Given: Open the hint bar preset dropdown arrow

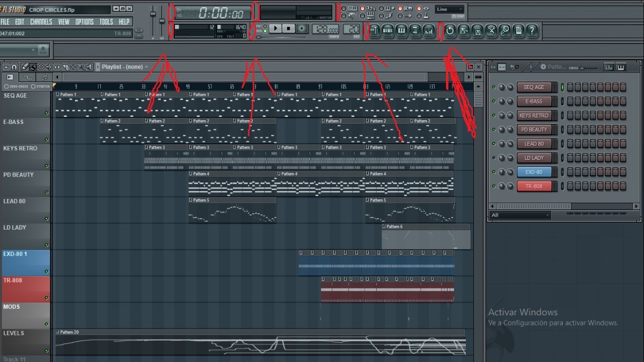Looking at the screenshot, I should click(x=33, y=50).
